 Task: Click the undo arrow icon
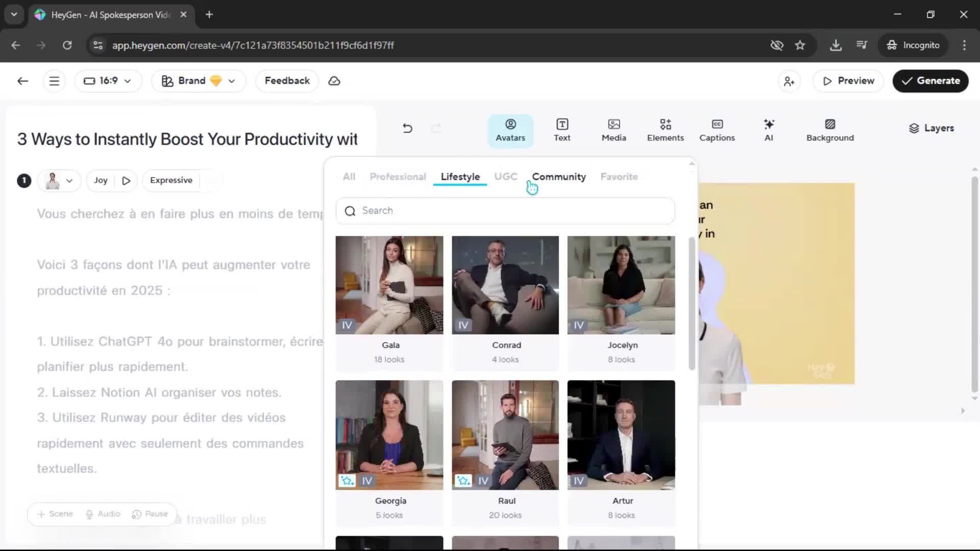point(407,128)
